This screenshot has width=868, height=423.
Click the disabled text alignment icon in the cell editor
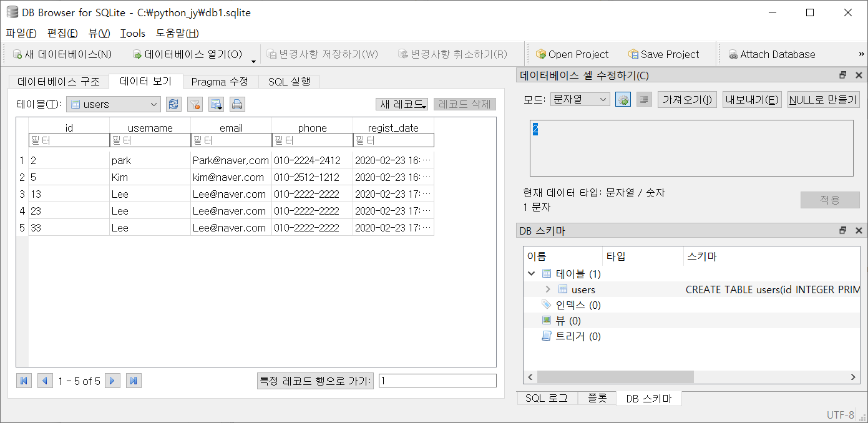pos(644,99)
